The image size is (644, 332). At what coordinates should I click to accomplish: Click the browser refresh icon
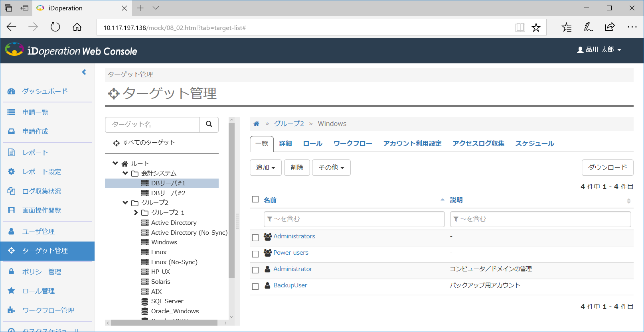55,27
